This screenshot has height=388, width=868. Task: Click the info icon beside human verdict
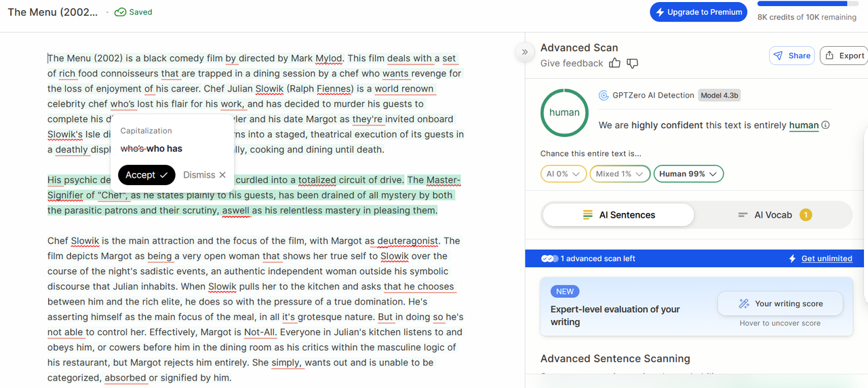coord(825,125)
